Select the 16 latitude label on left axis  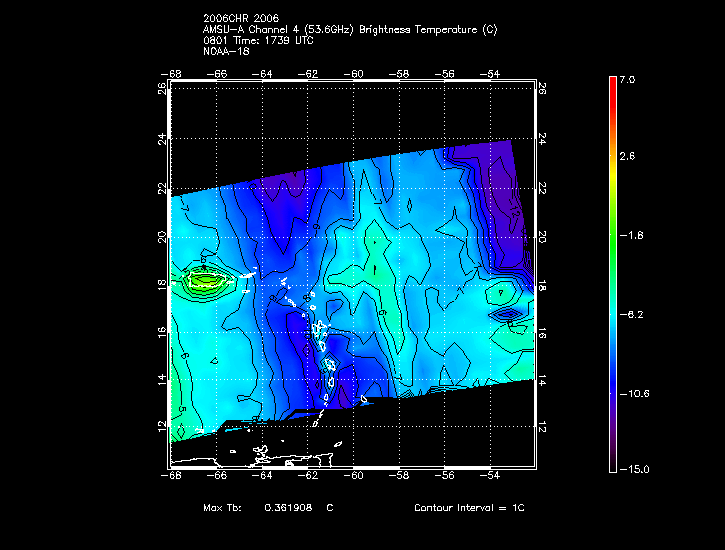tap(162, 332)
